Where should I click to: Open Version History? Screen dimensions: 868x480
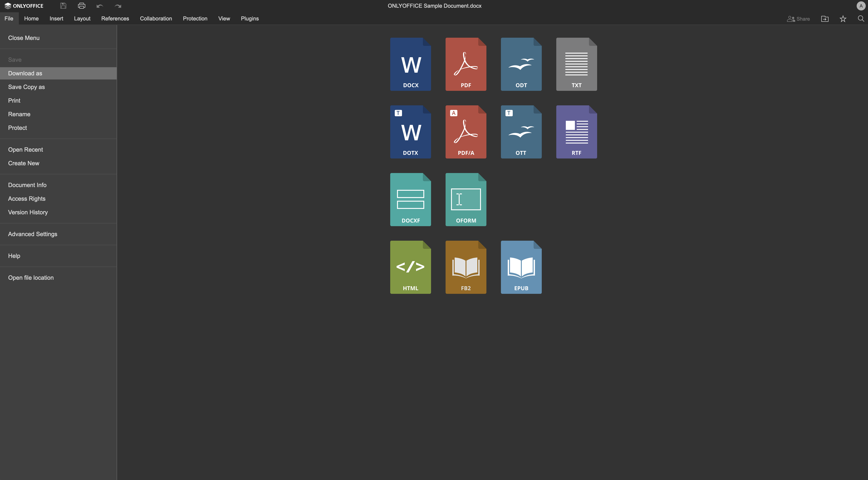(58, 212)
